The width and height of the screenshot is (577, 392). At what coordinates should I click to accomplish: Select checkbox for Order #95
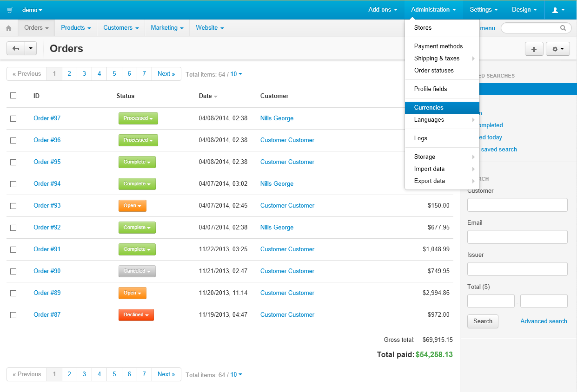coord(13,162)
